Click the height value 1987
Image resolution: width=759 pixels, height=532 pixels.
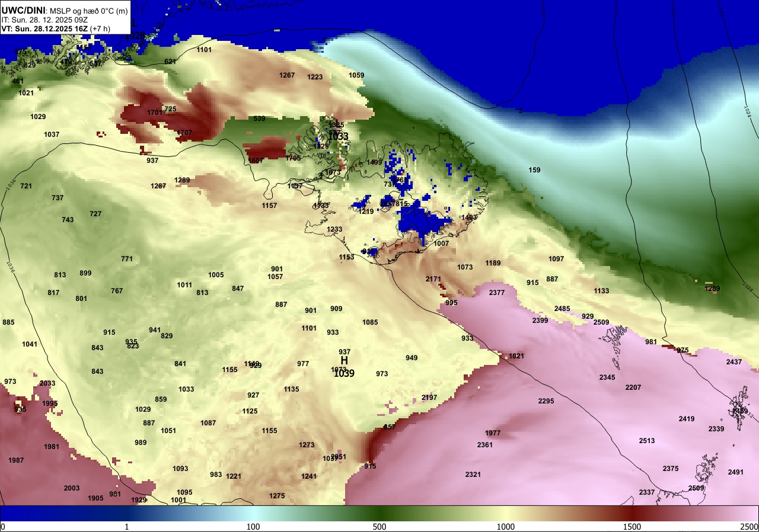point(16,460)
